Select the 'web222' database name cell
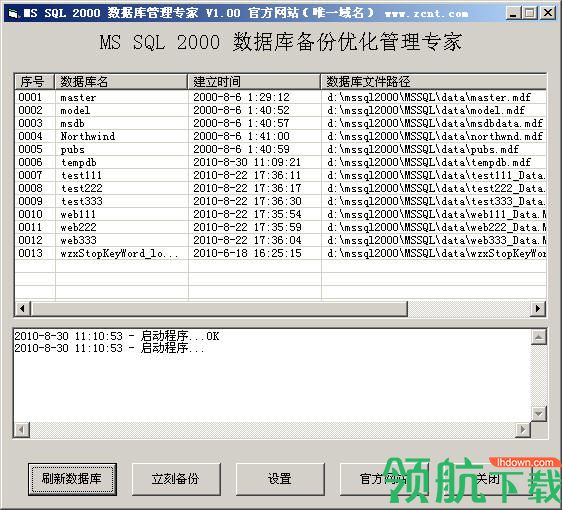 [x=78, y=227]
